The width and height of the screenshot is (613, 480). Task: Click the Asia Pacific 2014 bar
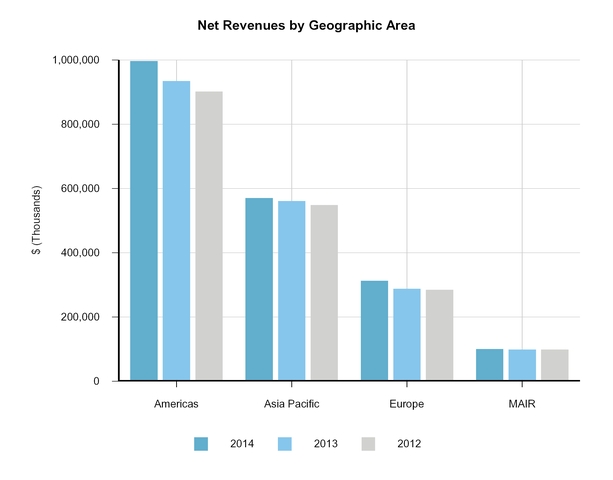coord(259,289)
